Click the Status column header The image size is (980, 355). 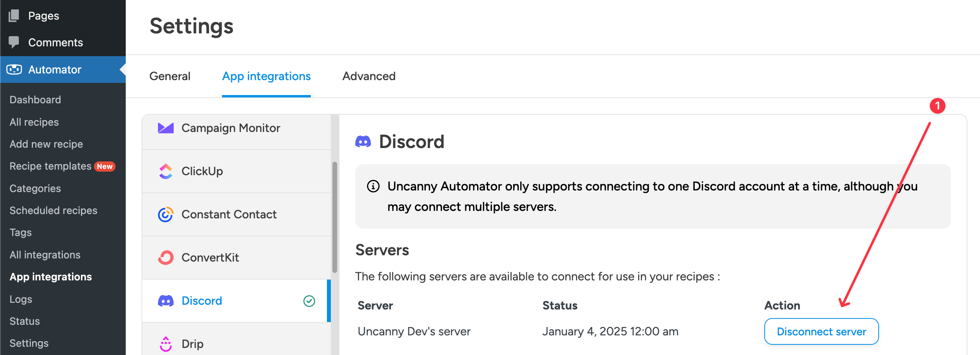pyautogui.click(x=560, y=306)
